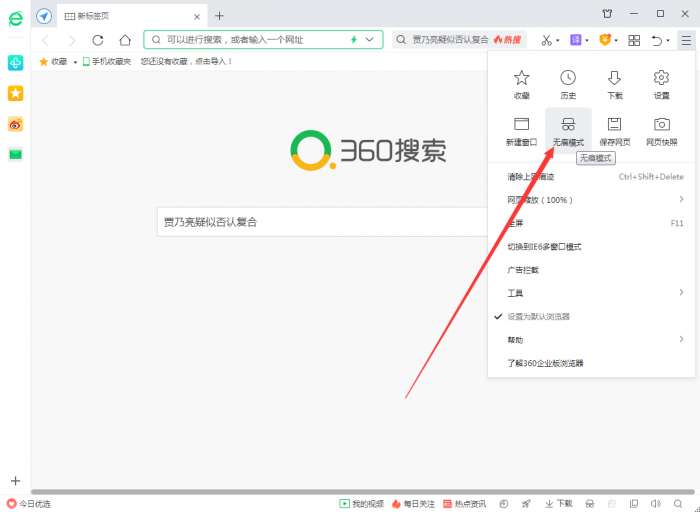Start 无痕模式 incognito mode
The image size is (700, 512).
(568, 131)
